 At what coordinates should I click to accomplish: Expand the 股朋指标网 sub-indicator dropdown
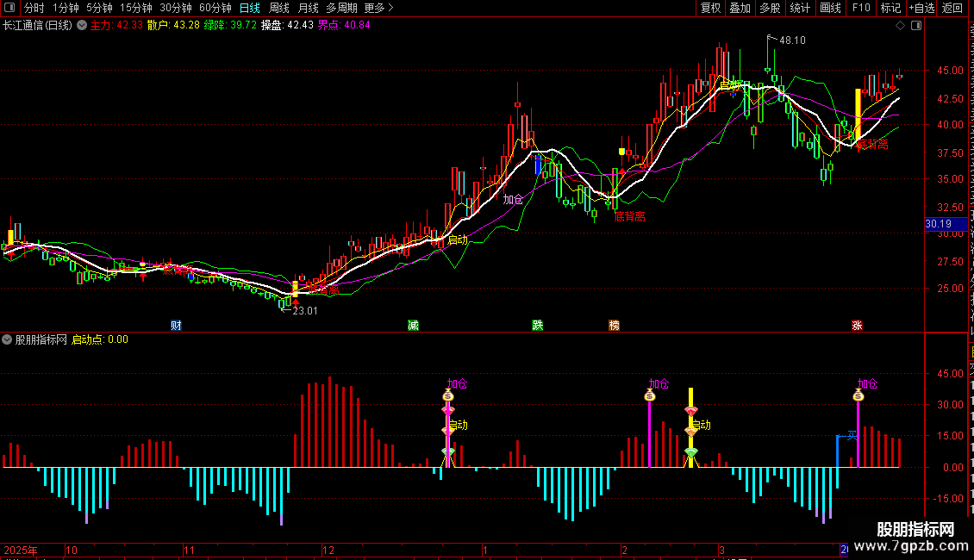[8, 339]
